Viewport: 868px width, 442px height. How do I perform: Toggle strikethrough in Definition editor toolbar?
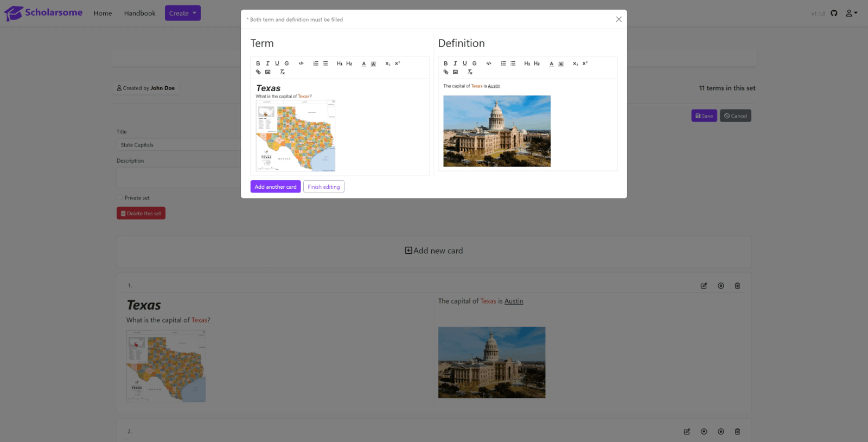pyautogui.click(x=474, y=63)
